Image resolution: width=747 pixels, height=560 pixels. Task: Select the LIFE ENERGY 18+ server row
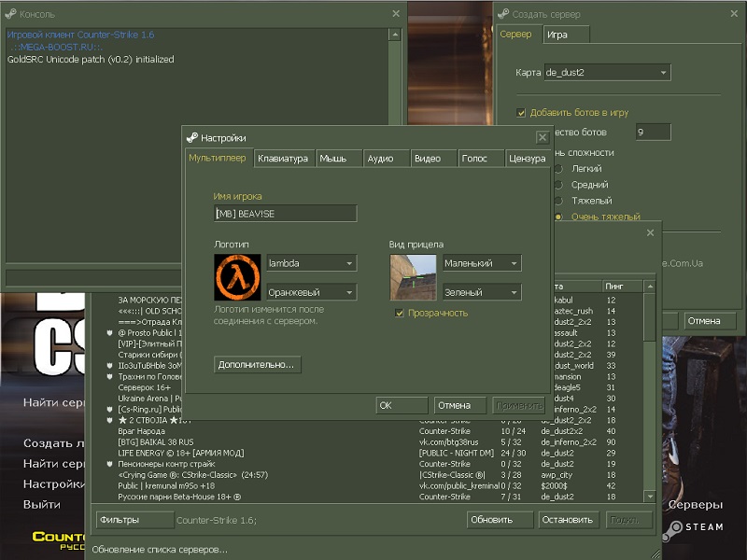pos(366,453)
